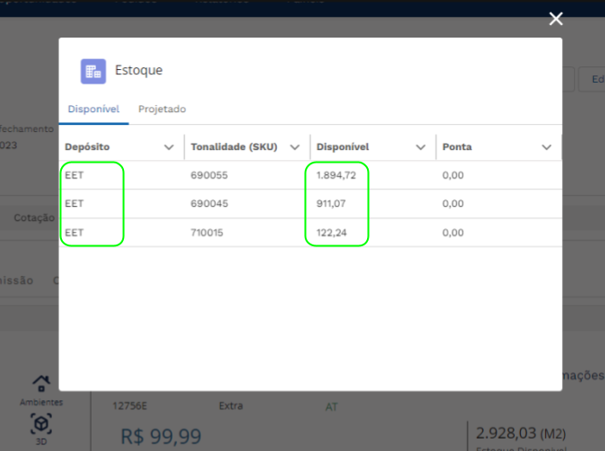Select the 1.894,72 available value
The height and width of the screenshot is (451, 605).
[336, 175]
